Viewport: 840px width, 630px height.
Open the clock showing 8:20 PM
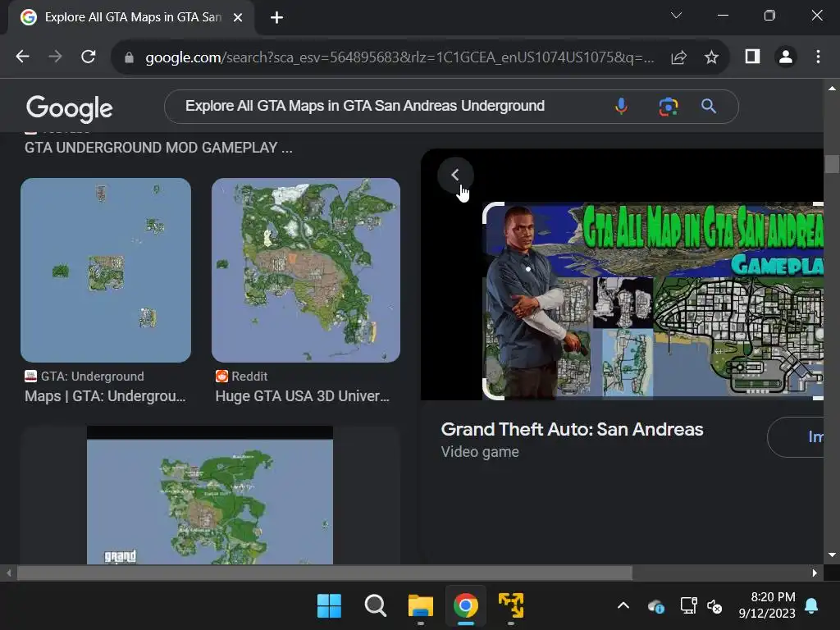click(x=767, y=605)
